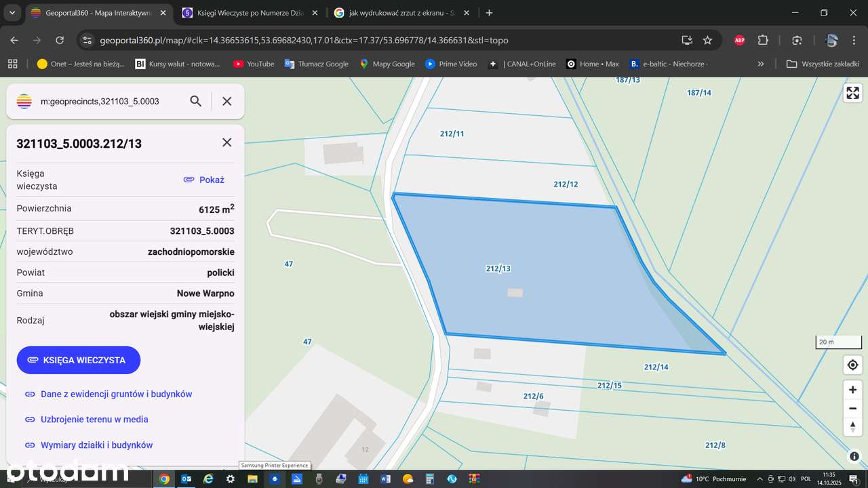
Task: View site information icon in address bar
Action: pyautogui.click(x=87, y=41)
